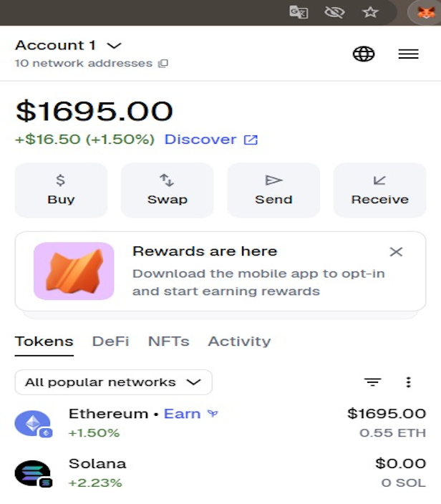Switch to the DeFi tab
441x504 pixels.
coord(110,341)
